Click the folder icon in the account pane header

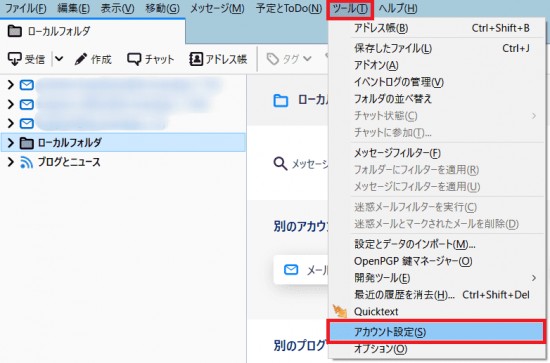281,101
